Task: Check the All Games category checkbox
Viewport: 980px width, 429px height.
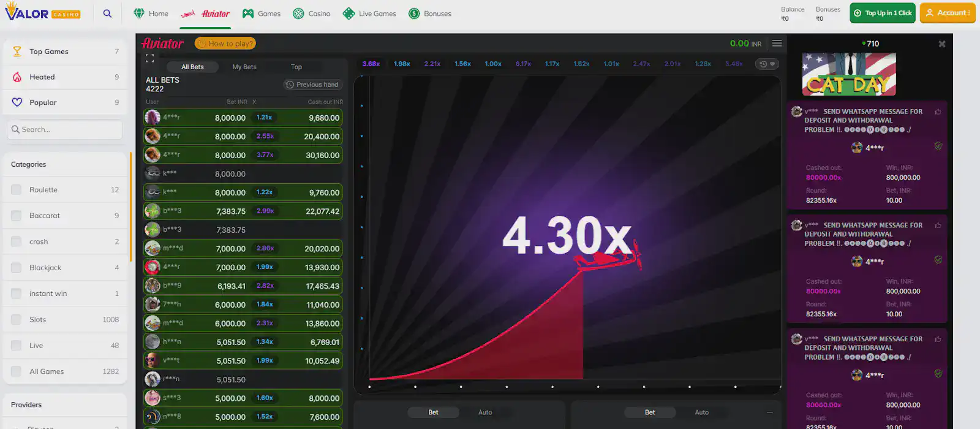Action: coord(17,371)
